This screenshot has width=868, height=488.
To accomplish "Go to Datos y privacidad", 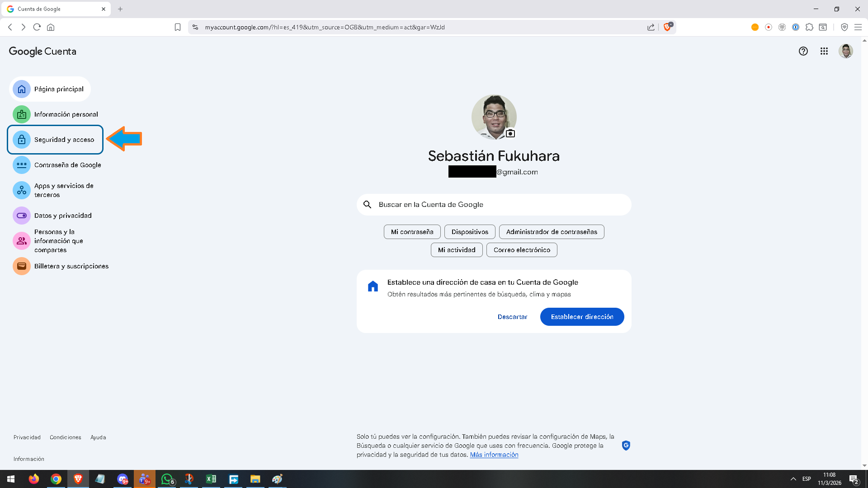I will [x=62, y=216].
